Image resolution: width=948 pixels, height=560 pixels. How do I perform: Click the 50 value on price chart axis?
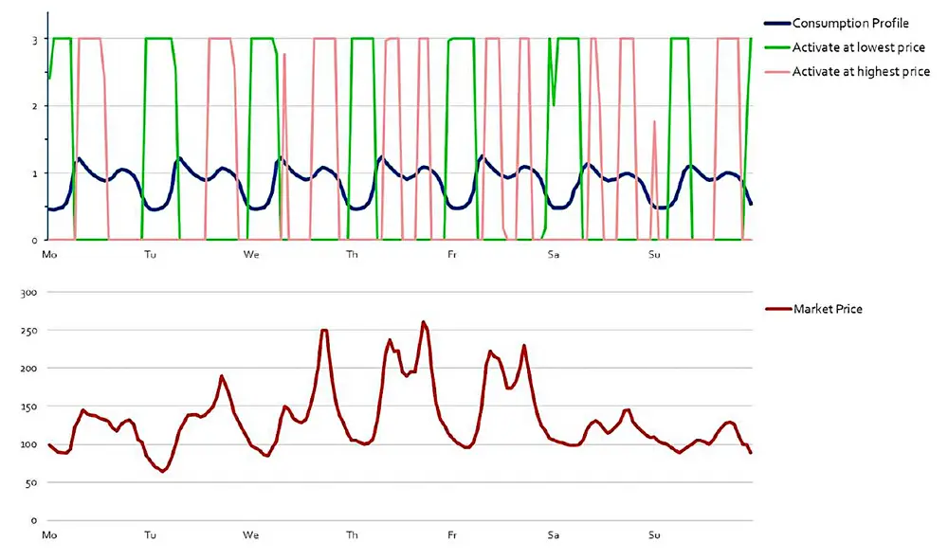pos(30,483)
